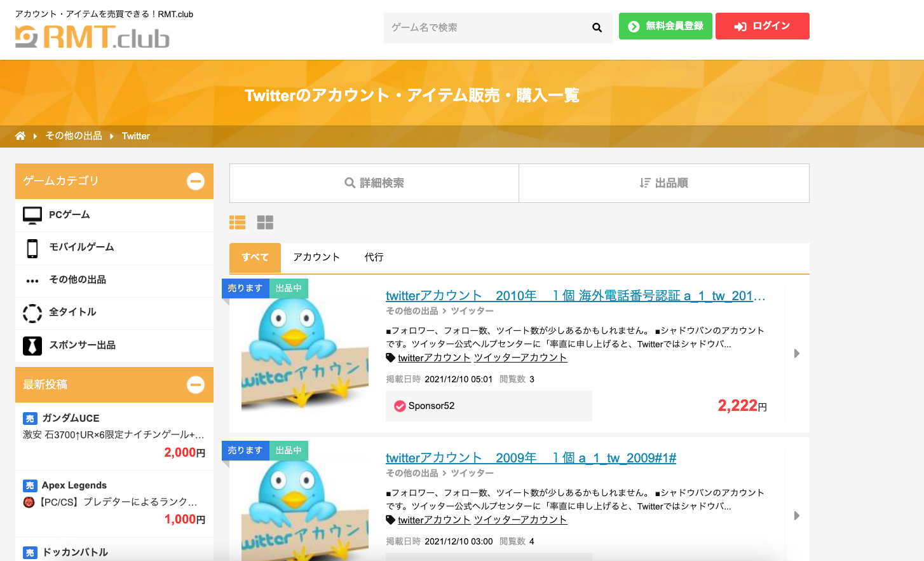Click the PCゲーム monitor icon
924x561 pixels.
pos(32,215)
